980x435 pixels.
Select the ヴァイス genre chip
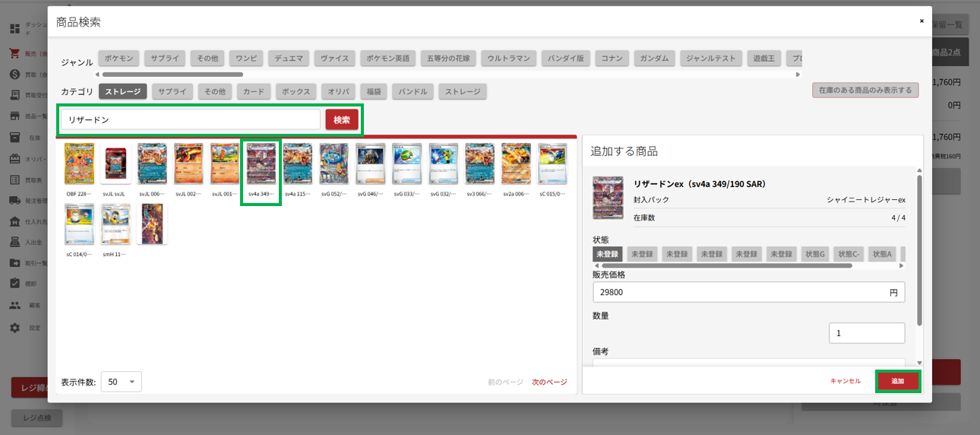point(334,58)
